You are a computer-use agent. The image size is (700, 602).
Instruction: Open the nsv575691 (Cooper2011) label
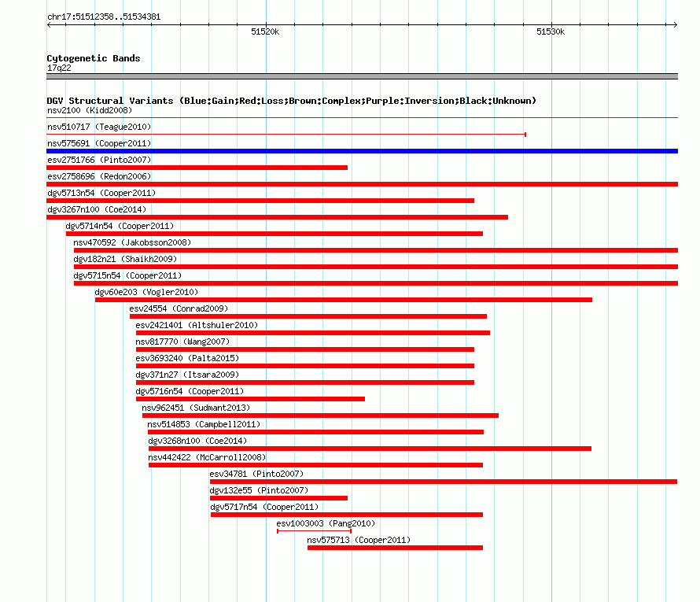(99, 143)
